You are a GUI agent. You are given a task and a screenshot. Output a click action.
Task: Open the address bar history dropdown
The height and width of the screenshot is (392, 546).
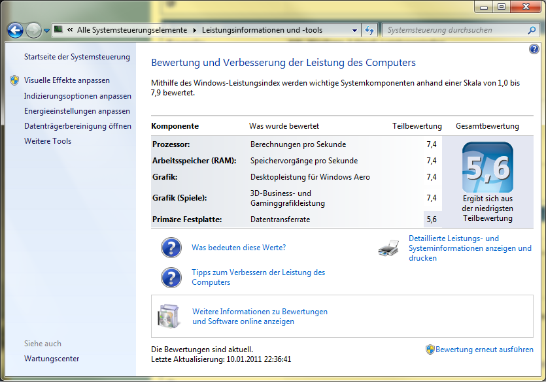[x=354, y=30]
